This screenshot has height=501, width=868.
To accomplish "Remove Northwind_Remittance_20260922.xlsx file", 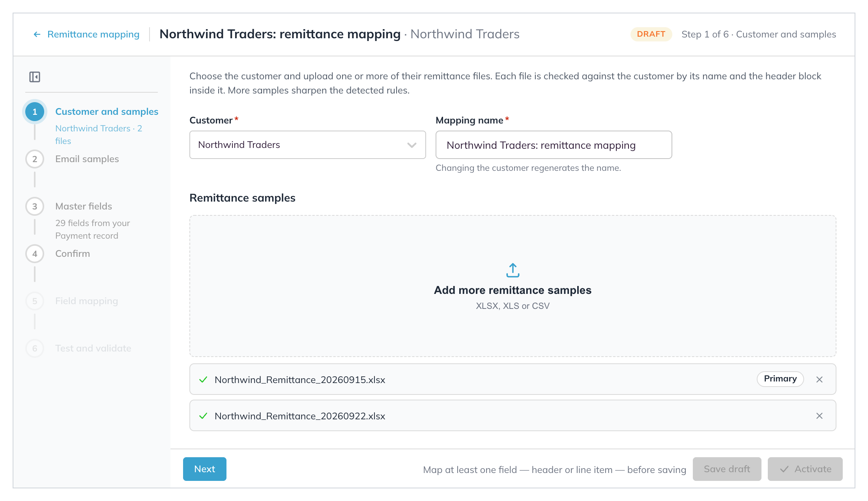I will (x=819, y=416).
